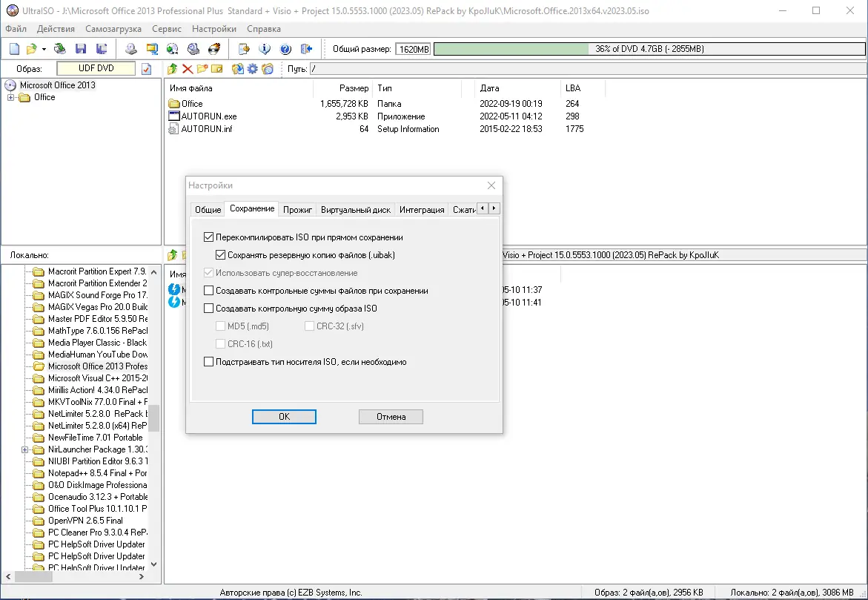Image resolution: width=868 pixels, height=600 pixels.
Task: Go up one level in image pane
Action: (x=172, y=69)
